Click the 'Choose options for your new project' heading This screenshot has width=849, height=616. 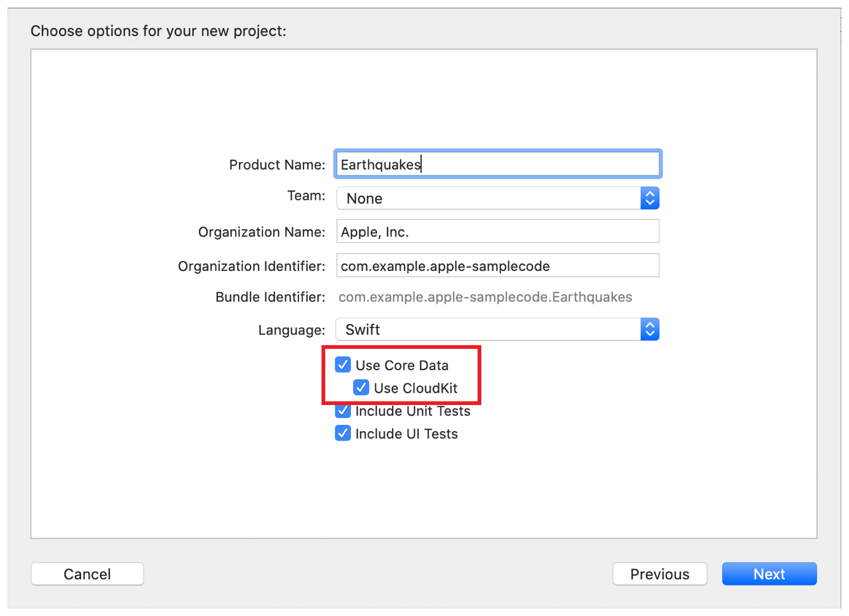click(159, 31)
